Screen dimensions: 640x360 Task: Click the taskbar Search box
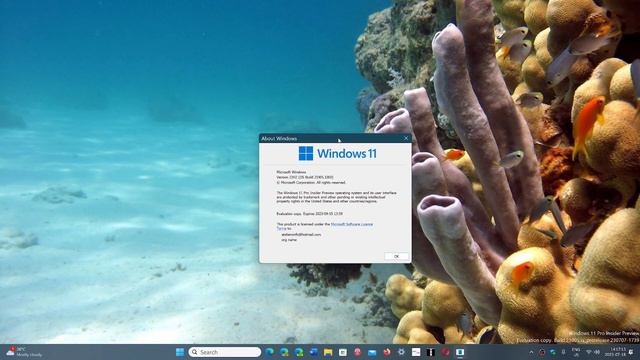(x=224, y=352)
